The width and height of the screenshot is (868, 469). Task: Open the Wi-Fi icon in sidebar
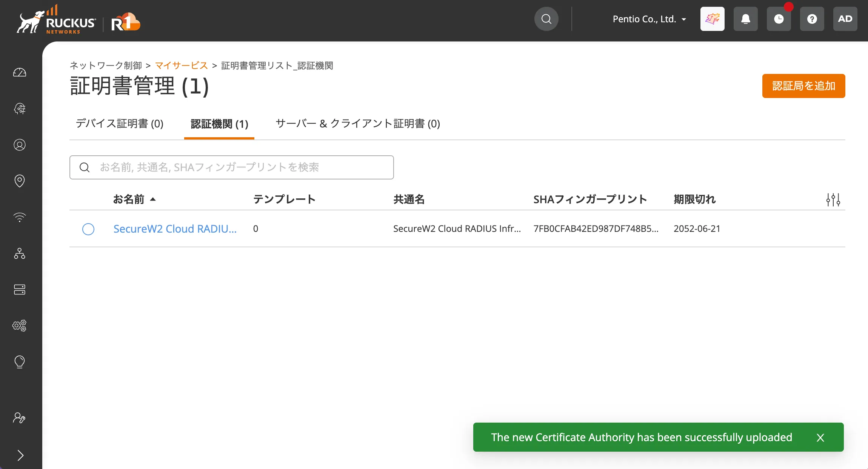[20, 217]
